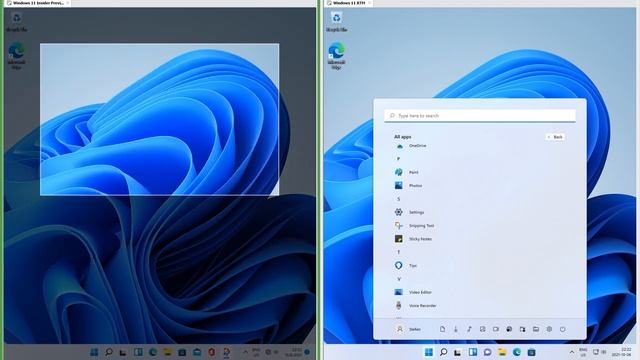Jump to letter T section header

399,252
